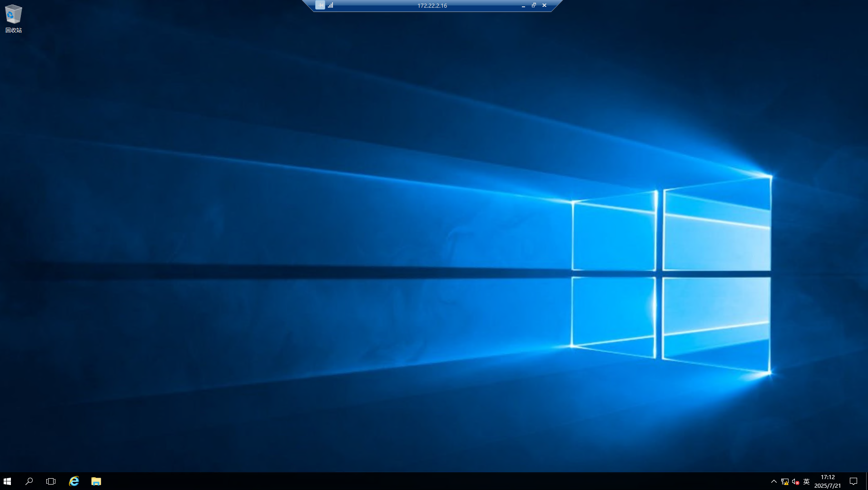Screen dimensions: 868x490
Task: Click the muted volume tray icon
Action: (x=795, y=482)
